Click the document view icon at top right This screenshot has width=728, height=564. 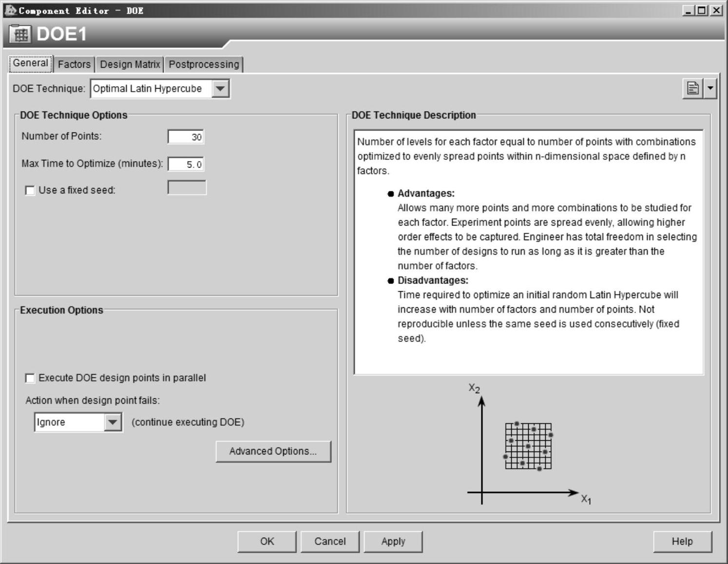click(x=692, y=88)
